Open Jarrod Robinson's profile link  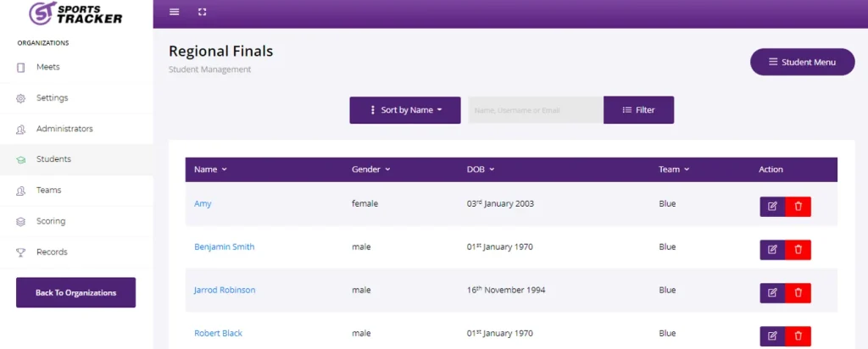[x=225, y=290]
